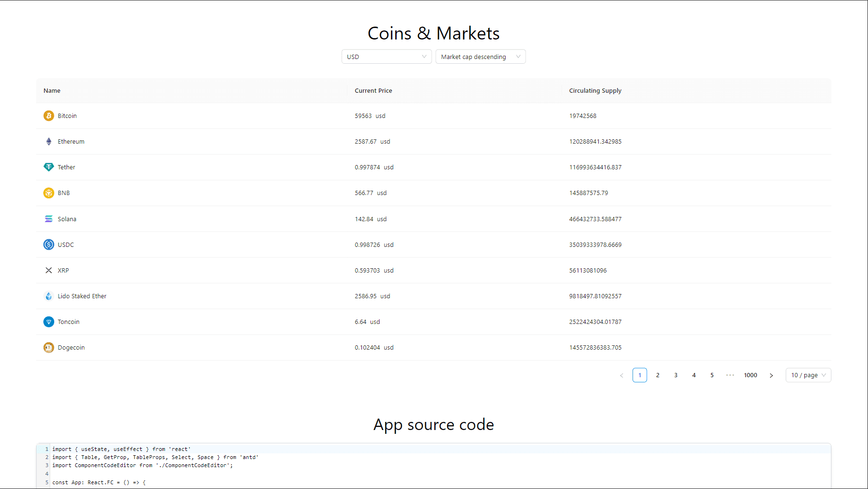Click the XRP coin logo

(x=49, y=270)
